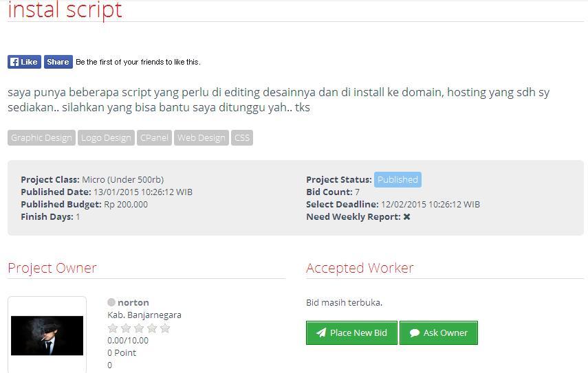
Task: Click the Ask Owner button
Action: pos(438,333)
